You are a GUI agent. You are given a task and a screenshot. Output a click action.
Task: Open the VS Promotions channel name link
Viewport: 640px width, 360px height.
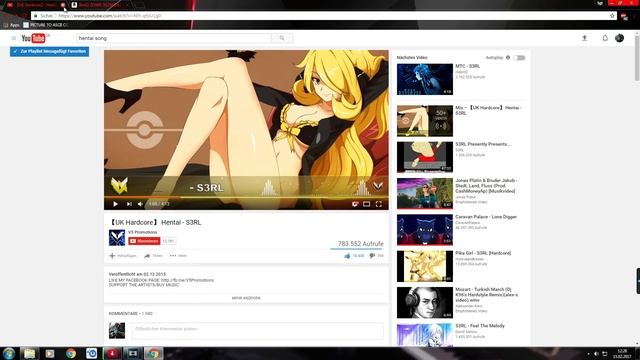[x=142, y=232]
